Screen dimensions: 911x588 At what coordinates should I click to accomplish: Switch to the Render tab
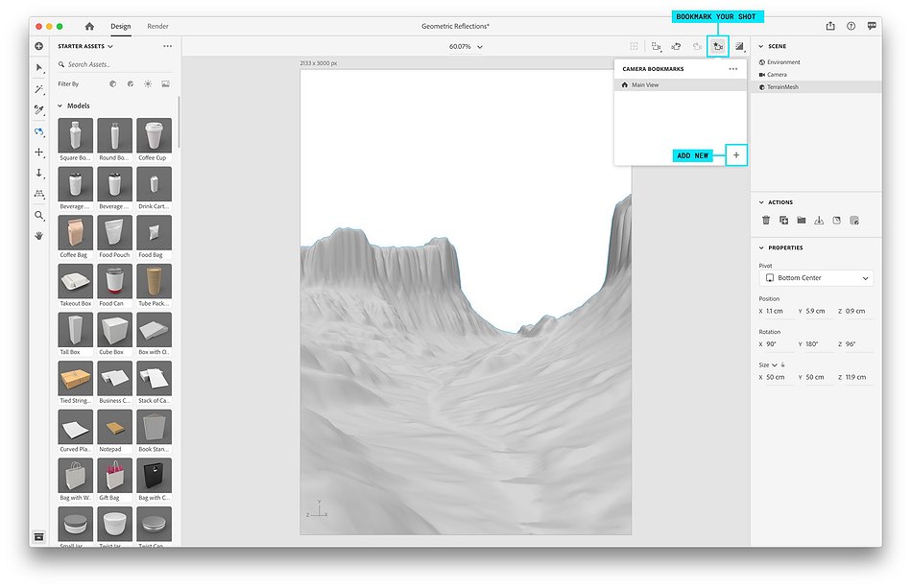[157, 26]
